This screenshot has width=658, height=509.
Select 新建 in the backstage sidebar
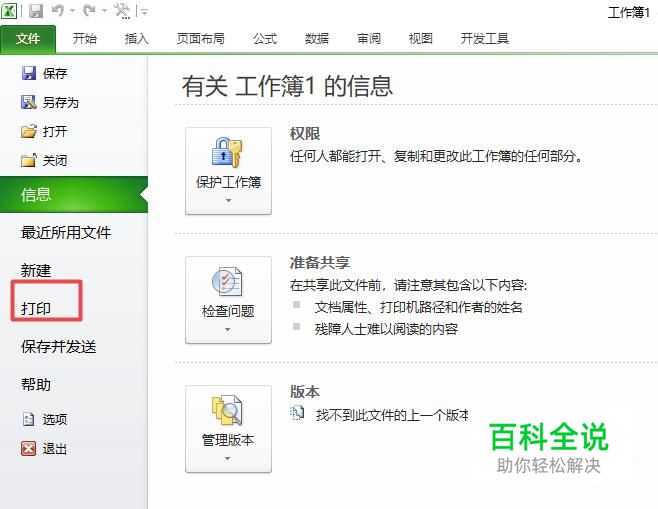tap(36, 270)
